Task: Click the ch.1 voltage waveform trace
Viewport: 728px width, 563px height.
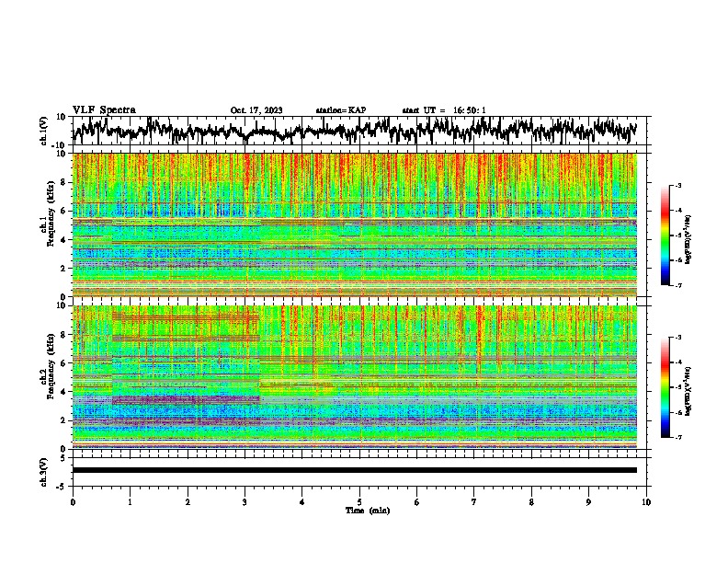Action: click(355, 131)
